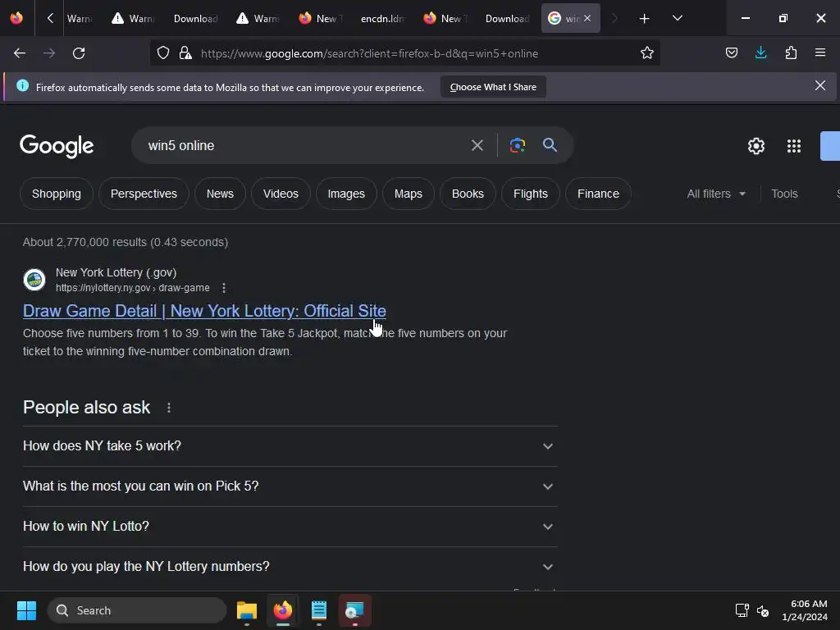Open nylottery.ny.gov draw-game URL
Screen dimensions: 840x630
pyautogui.click(x=132, y=288)
